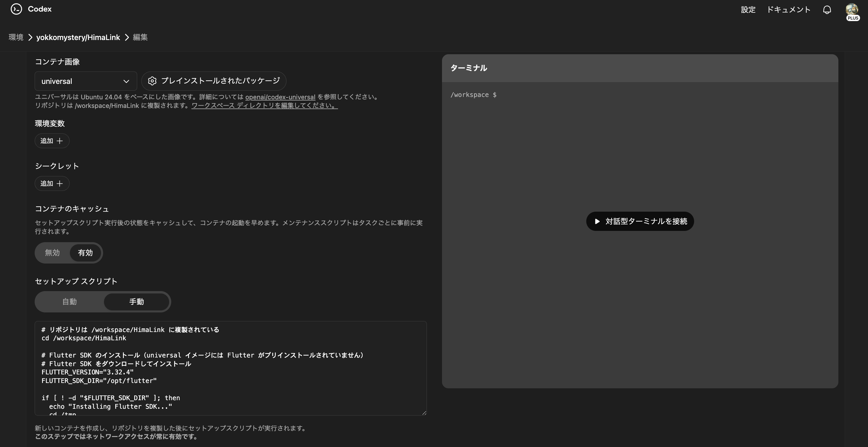This screenshot has width=868, height=447.
Task: Click the gear icon on preinstalled packages button
Action: point(152,81)
